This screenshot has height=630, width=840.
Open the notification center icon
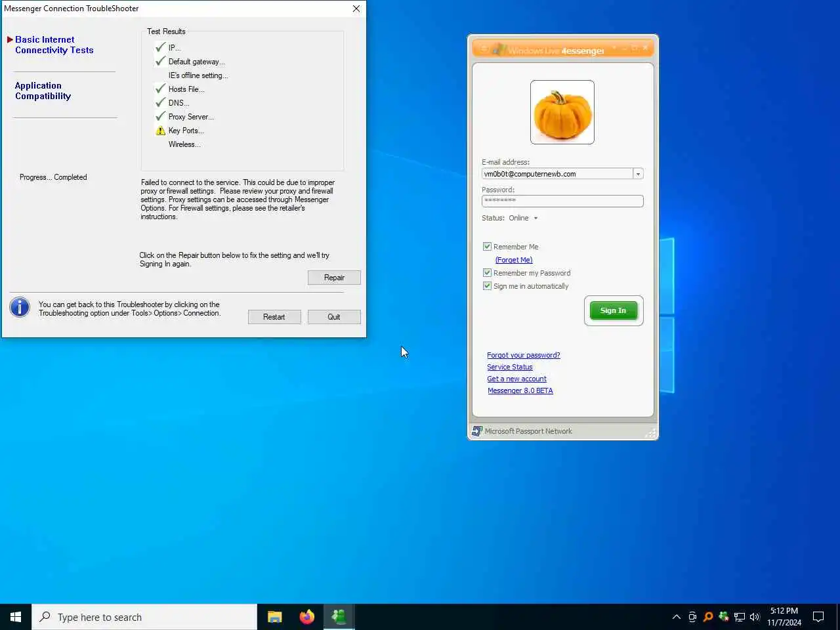pos(818,617)
